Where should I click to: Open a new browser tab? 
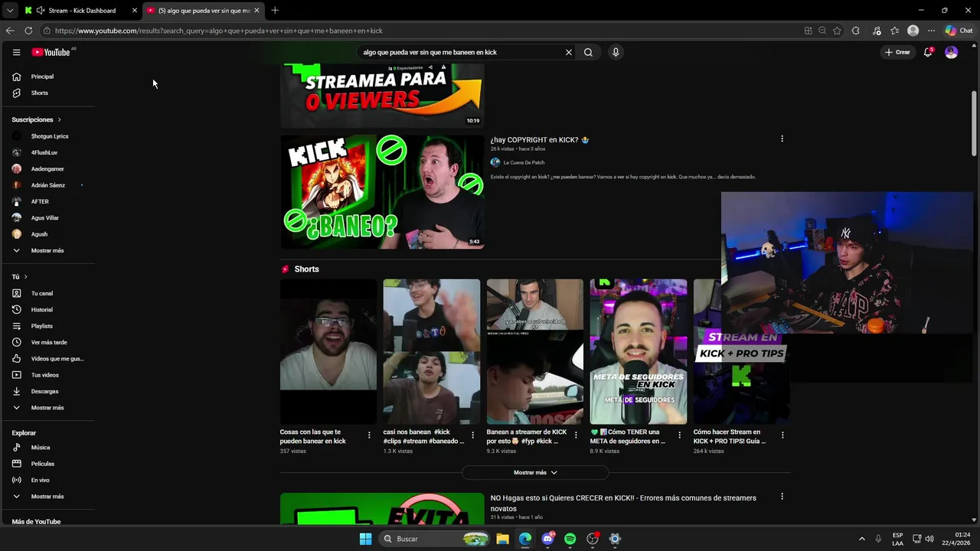click(275, 10)
